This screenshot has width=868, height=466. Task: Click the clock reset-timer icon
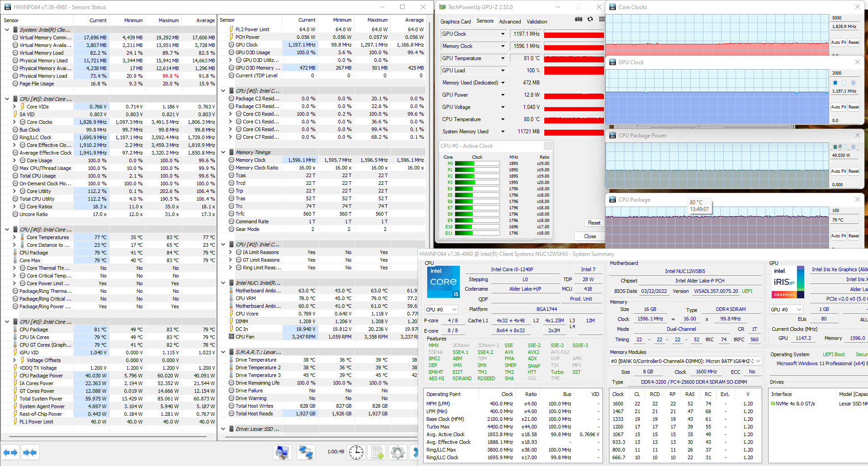(x=356, y=452)
